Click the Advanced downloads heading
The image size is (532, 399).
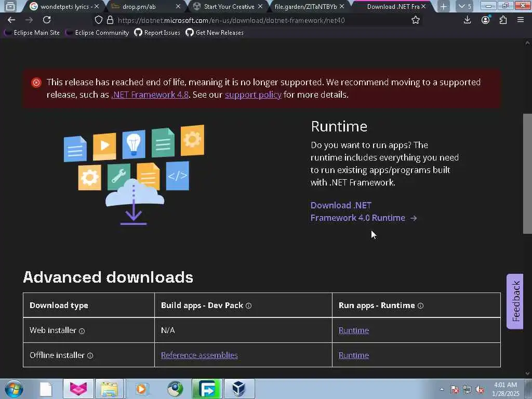[108, 277]
